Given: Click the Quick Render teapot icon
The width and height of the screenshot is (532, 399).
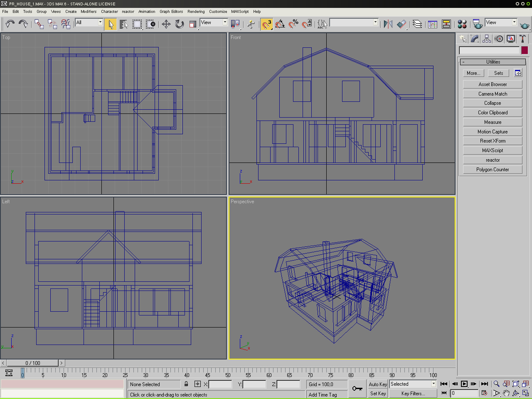Looking at the screenshot, I should click(525, 26).
